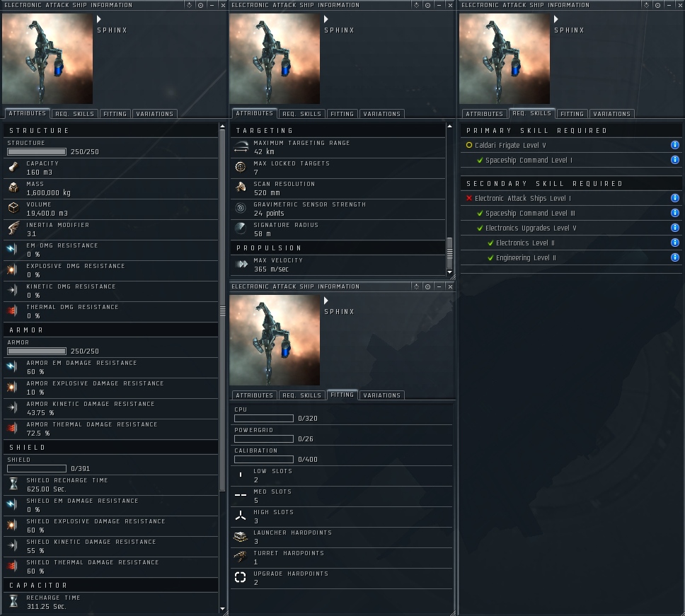Open Fitting tab in the structure window

point(115,114)
